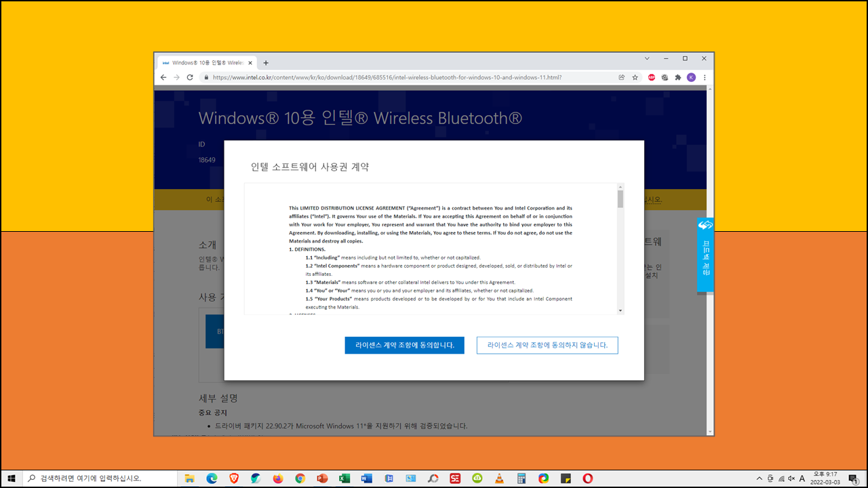Screen dimensions: 868x488
Task: Click the "1. DEFINITIONS." line in license
Action: coord(307,249)
